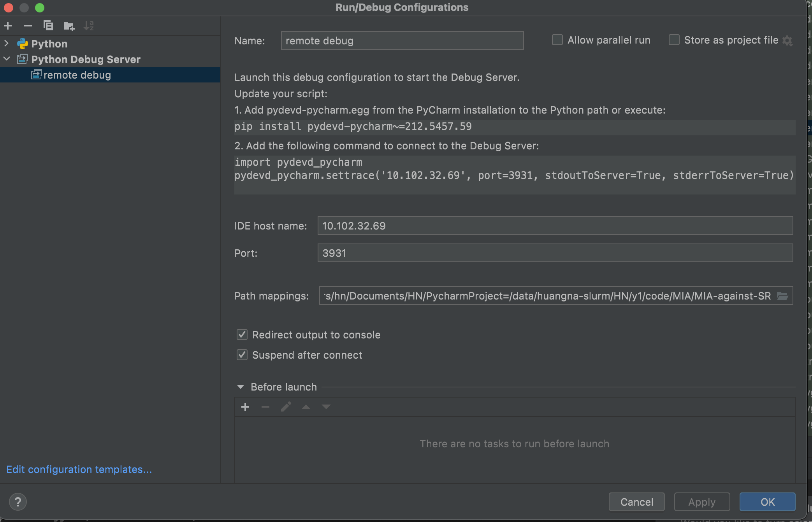
Task: Enable the Allow parallel run checkbox
Action: click(x=557, y=40)
